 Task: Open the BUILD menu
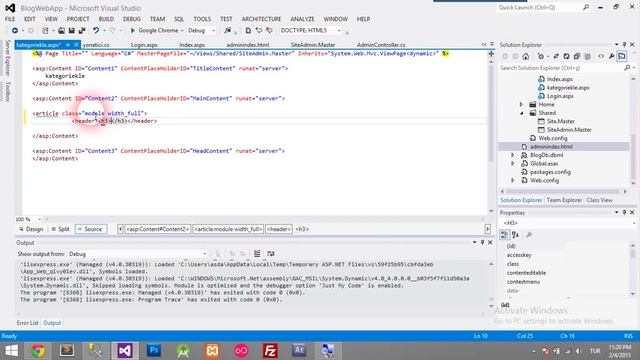106,19
